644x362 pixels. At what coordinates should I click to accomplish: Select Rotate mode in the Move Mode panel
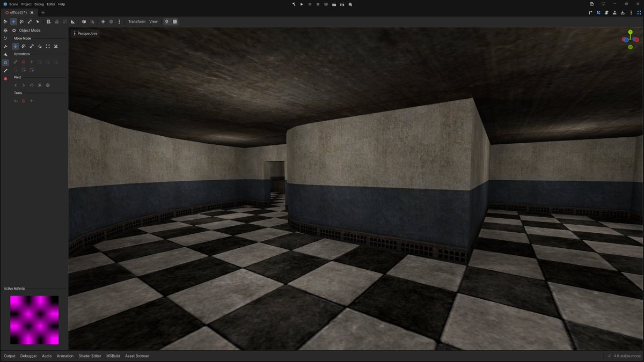tap(24, 47)
